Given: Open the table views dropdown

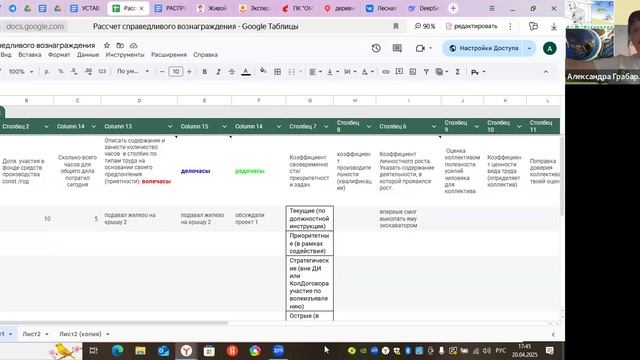Looking at the screenshot, I should [x=442, y=72].
